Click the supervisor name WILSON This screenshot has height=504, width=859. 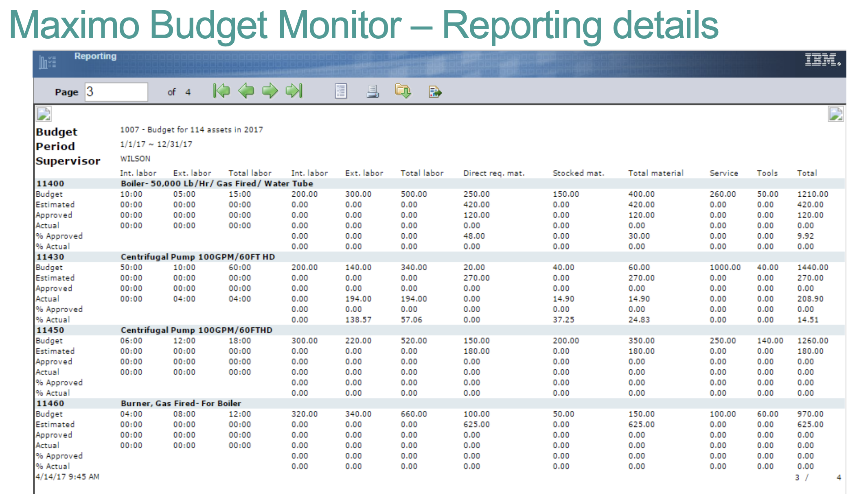pos(135,158)
